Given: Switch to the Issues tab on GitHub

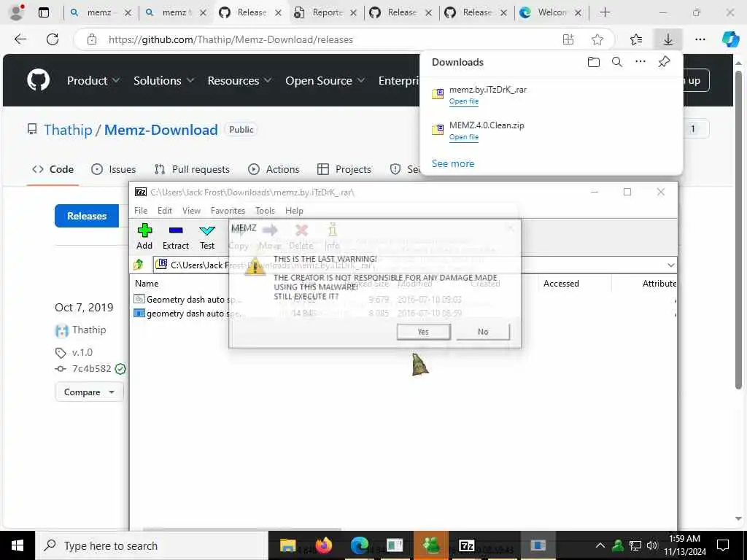Looking at the screenshot, I should point(113,169).
